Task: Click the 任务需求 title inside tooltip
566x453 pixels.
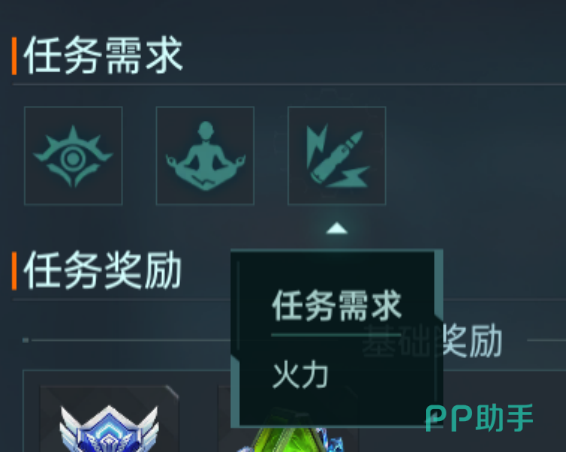Action: tap(336, 306)
